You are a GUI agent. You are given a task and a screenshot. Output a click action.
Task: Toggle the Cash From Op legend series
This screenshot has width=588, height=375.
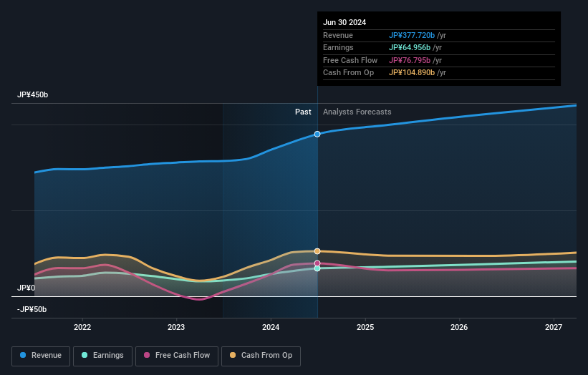(261, 356)
